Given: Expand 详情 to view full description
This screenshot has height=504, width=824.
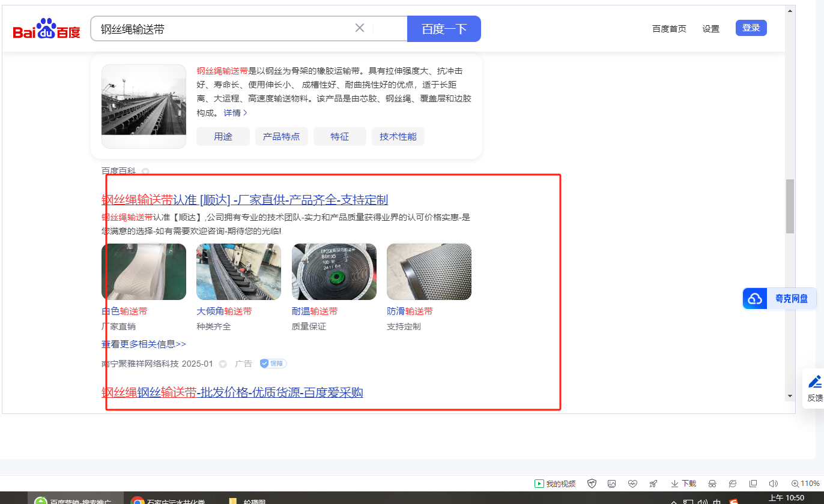Looking at the screenshot, I should (235, 113).
